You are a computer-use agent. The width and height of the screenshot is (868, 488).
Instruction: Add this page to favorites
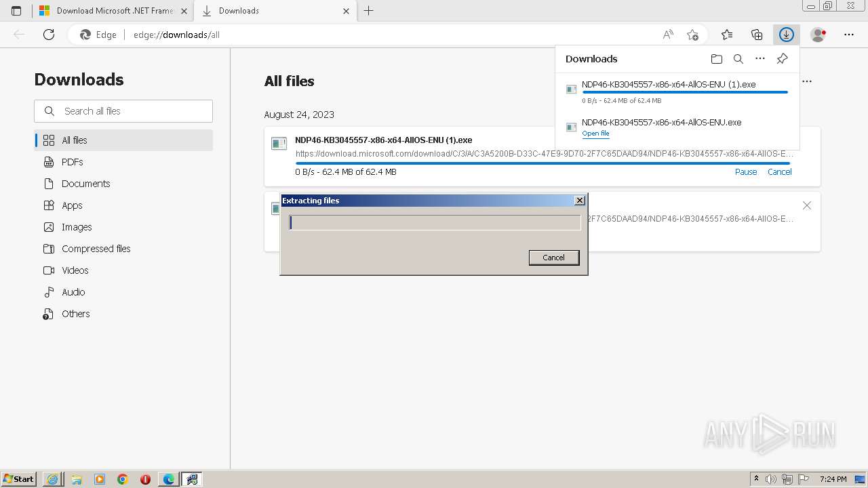692,35
